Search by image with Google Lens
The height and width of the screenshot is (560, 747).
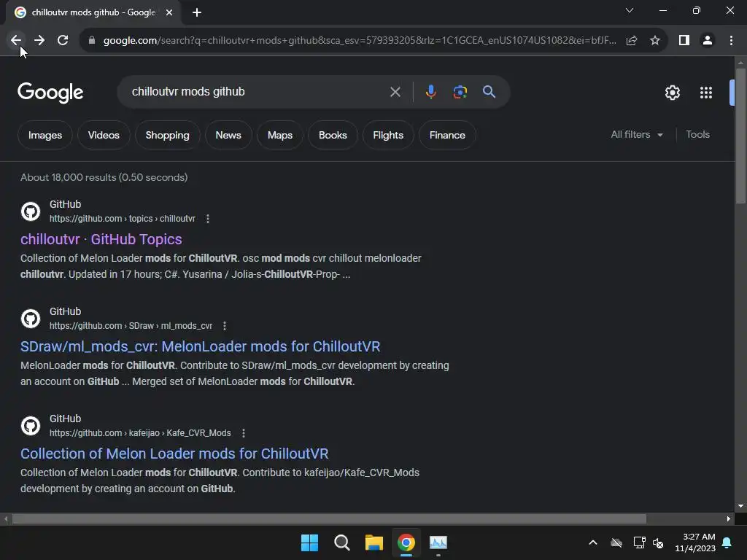[460, 92]
